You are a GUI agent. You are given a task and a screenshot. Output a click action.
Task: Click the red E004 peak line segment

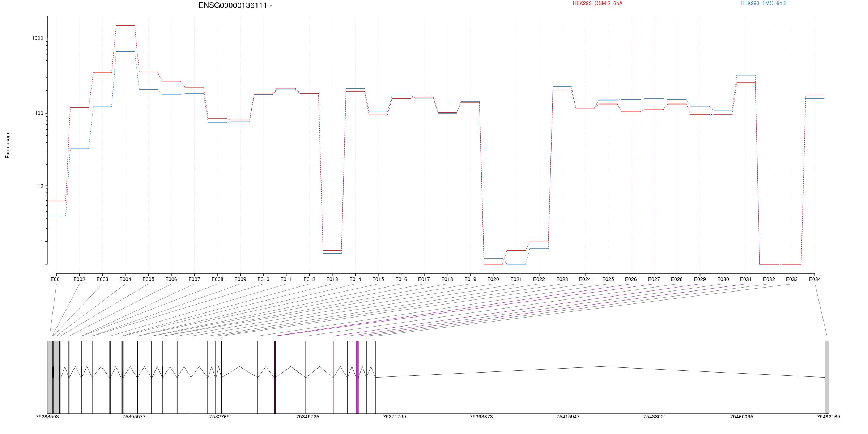(x=125, y=26)
